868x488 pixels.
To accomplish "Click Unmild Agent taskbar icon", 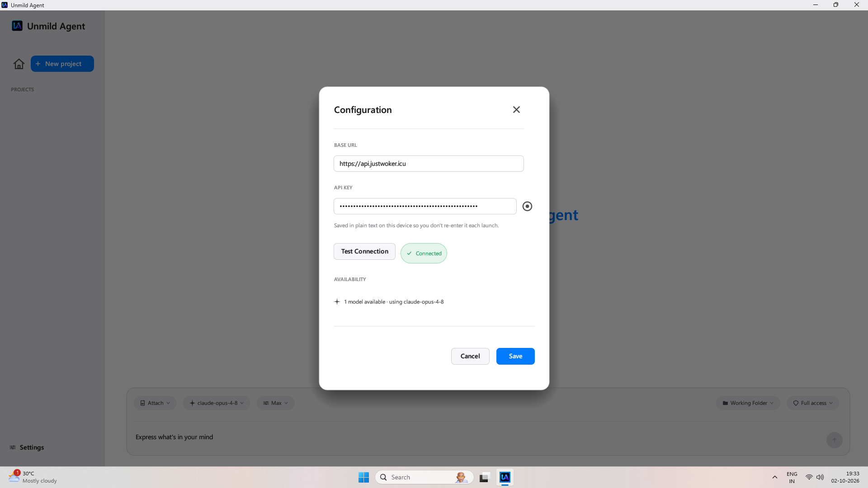I will click(505, 477).
